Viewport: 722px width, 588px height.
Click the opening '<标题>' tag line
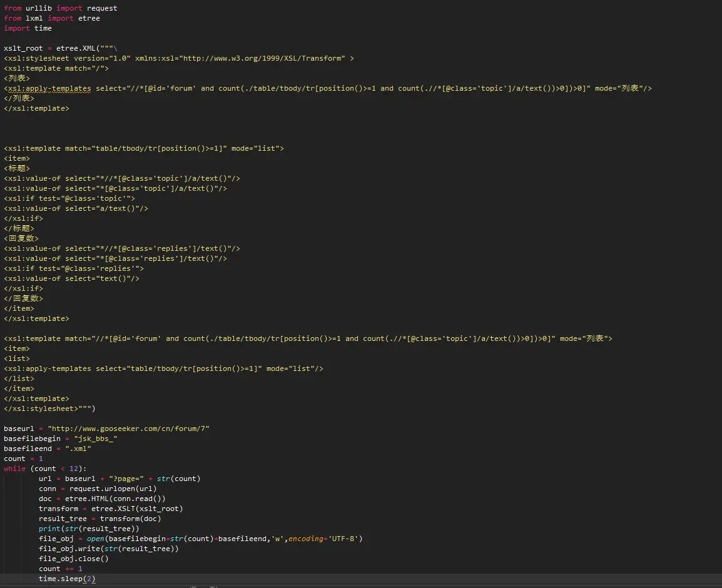(x=16, y=168)
